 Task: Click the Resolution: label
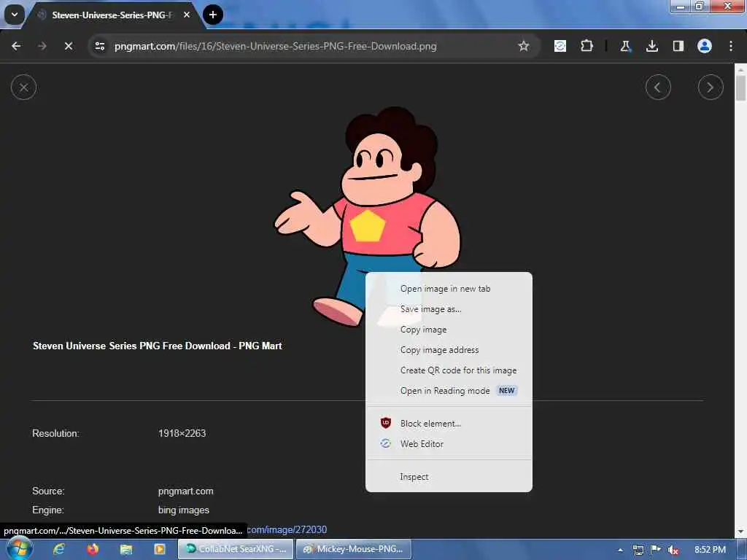coord(55,433)
